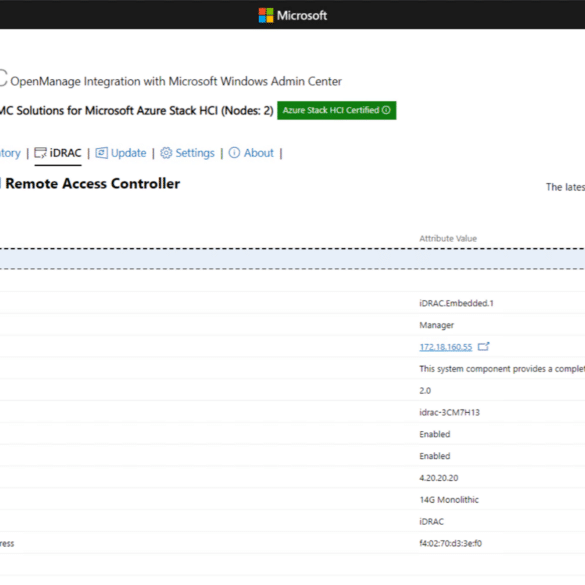Click the f4:02:70:d3:3e:f0 MAC address value
This screenshot has width=585, height=585.
pyautogui.click(x=451, y=543)
